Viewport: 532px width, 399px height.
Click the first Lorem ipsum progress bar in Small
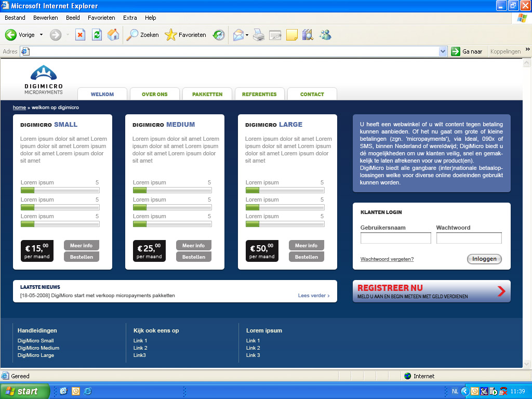pos(60,190)
